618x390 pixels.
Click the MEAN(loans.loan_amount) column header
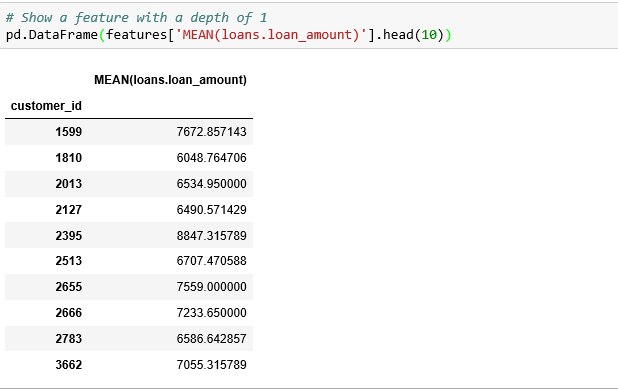point(170,80)
